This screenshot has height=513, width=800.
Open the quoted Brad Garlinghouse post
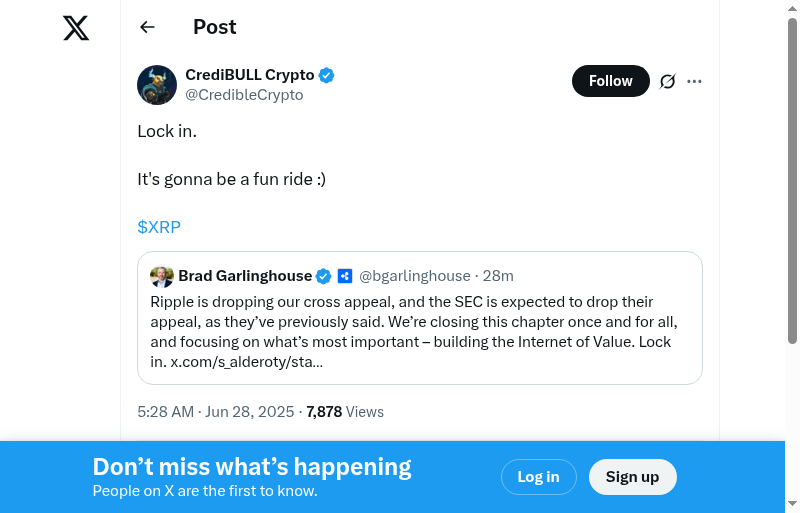click(420, 322)
